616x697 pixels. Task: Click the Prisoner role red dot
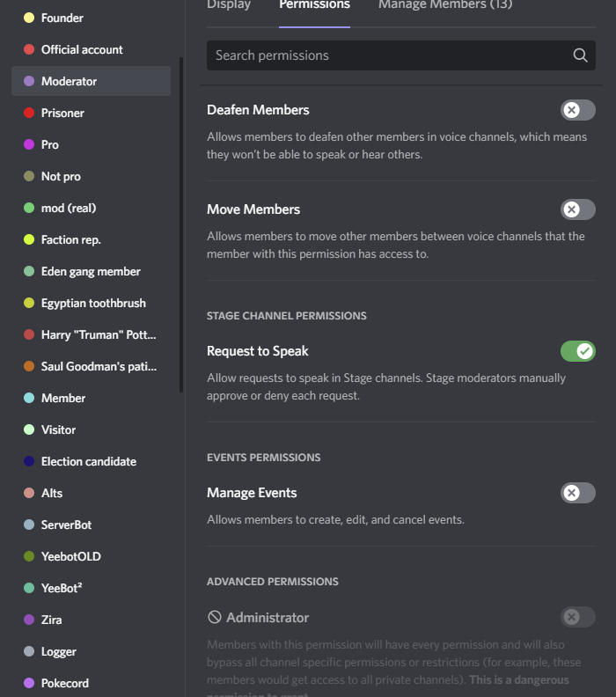pyautogui.click(x=29, y=113)
